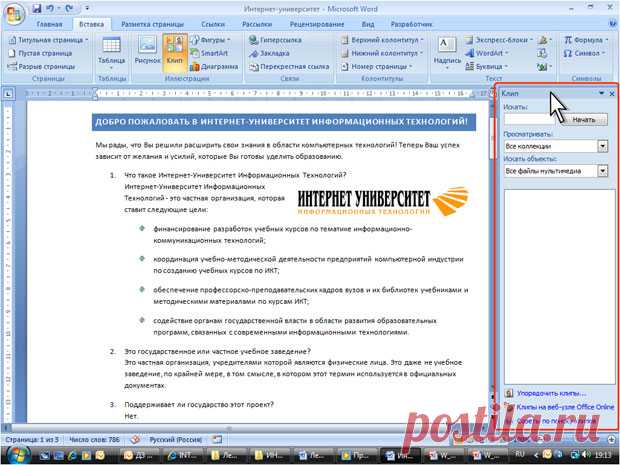Open the Номер страницы dropdown
This screenshot has width=620, height=465.
pyautogui.click(x=376, y=66)
